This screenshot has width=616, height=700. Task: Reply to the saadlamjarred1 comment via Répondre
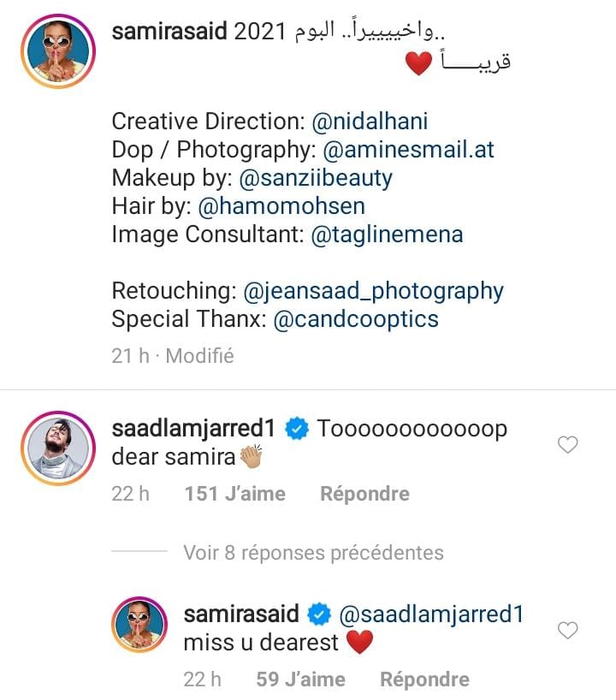click(x=364, y=494)
